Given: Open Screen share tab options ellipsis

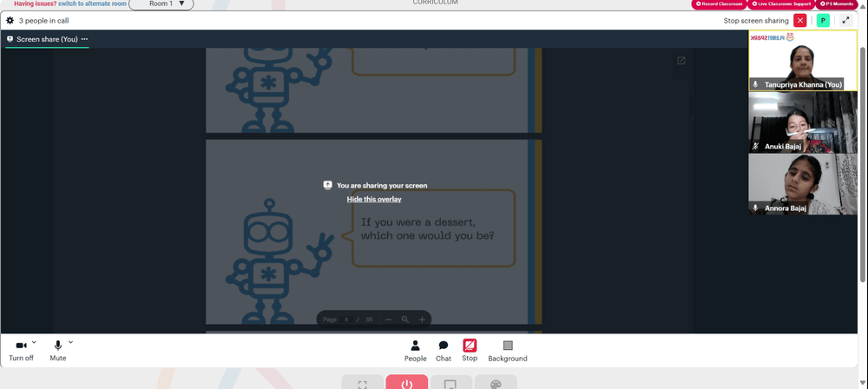Looking at the screenshot, I should tap(84, 39).
